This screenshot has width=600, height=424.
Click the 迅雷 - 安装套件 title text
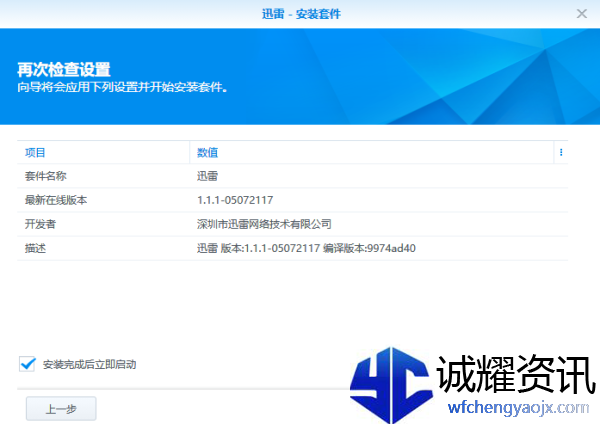pyautogui.click(x=301, y=14)
